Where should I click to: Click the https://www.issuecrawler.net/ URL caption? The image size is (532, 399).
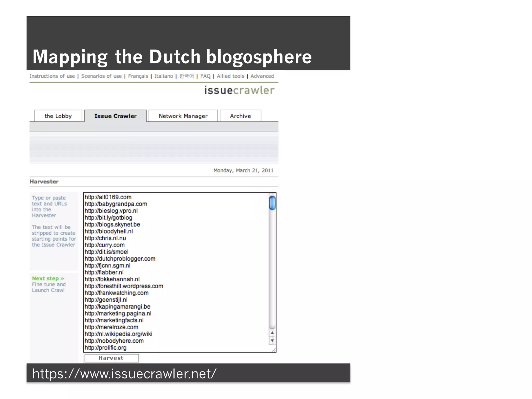(x=124, y=374)
